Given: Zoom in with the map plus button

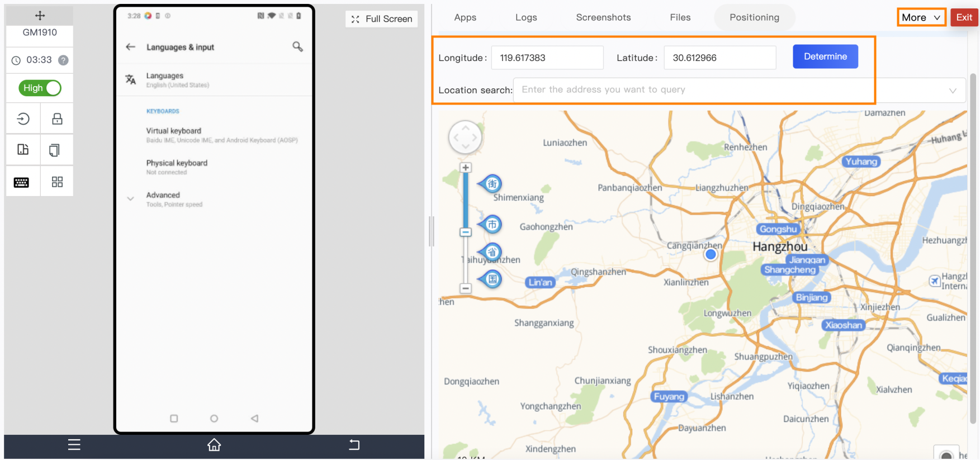Looking at the screenshot, I should pos(465,168).
